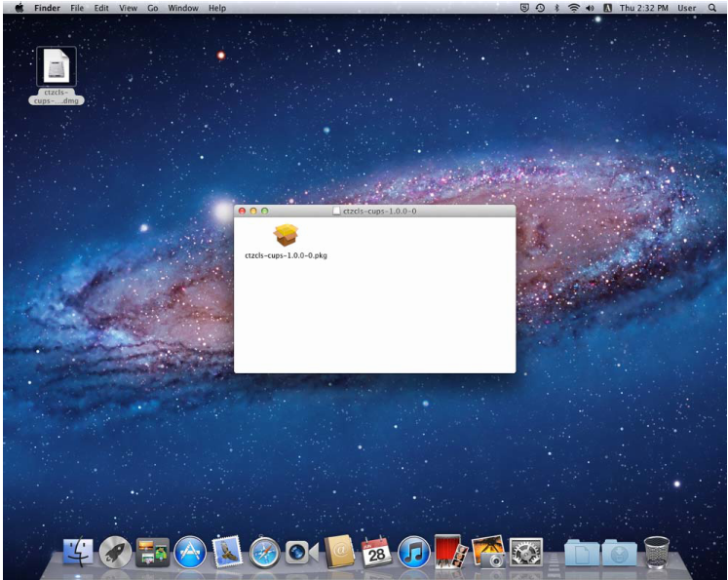The width and height of the screenshot is (728, 580).
Task: Open the Documents stack folder in Dock
Action: pos(582,552)
